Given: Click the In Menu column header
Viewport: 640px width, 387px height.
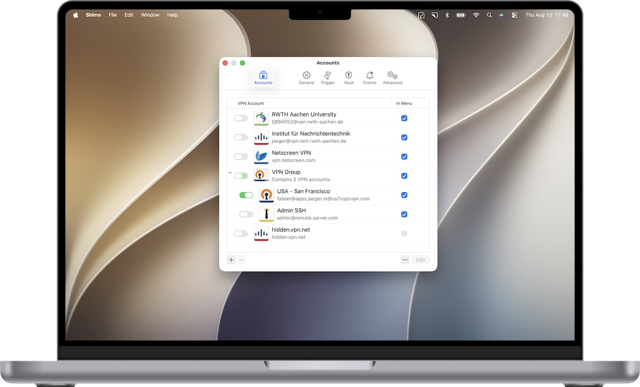Looking at the screenshot, I should [404, 103].
